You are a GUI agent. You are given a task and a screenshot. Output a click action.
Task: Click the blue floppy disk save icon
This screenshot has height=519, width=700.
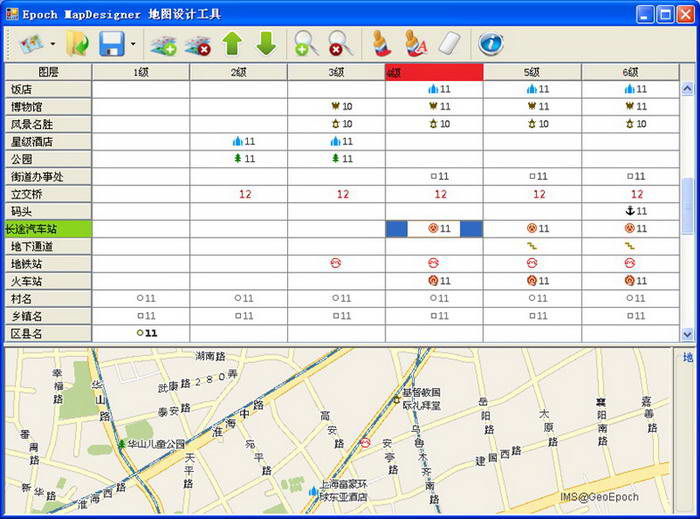point(112,44)
